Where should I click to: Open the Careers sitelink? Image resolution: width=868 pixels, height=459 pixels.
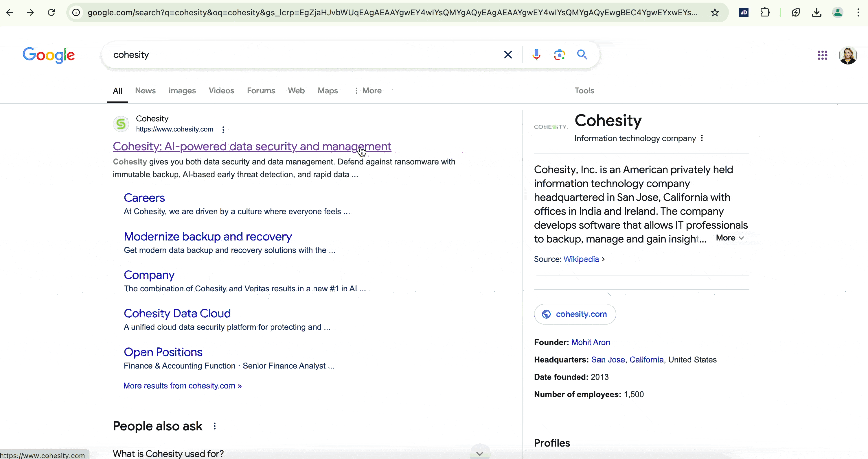144,198
